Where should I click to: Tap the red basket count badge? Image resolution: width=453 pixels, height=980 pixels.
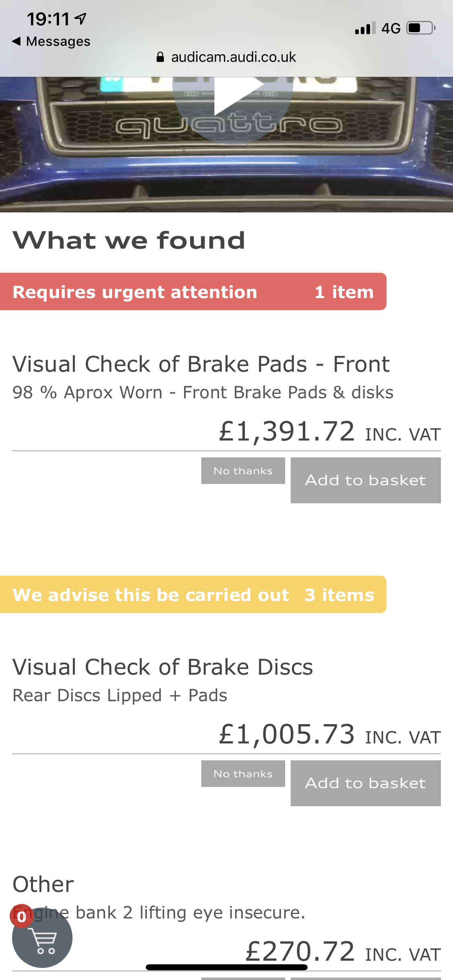point(21,916)
